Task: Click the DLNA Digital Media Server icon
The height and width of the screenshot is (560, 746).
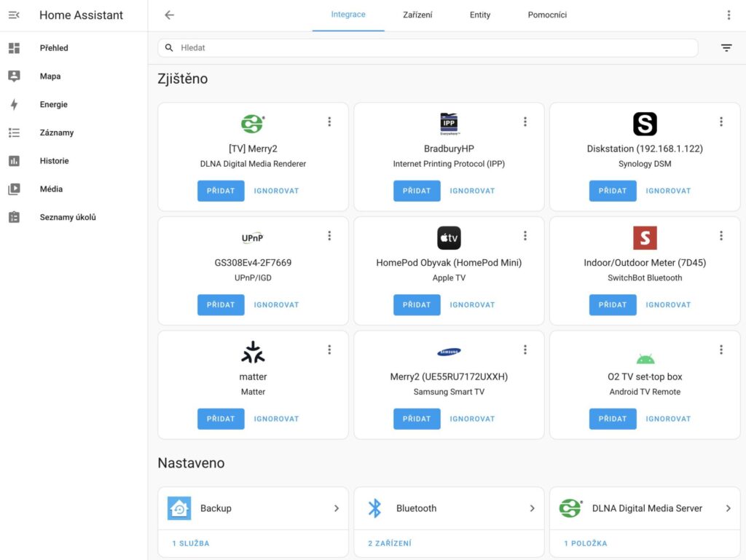Action: [571, 508]
